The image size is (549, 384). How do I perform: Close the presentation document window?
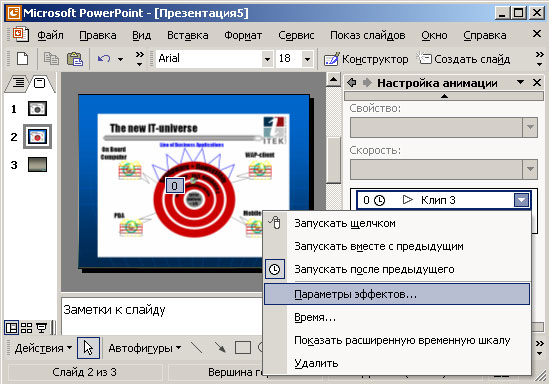coord(537,34)
